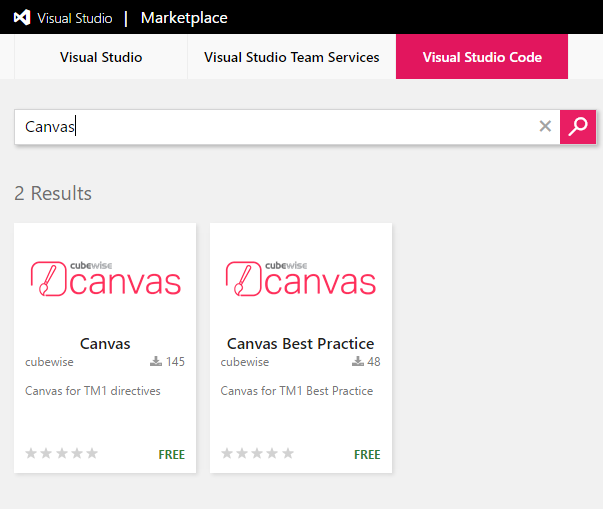
Task: Click the Visual Studio logo icon
Action: pyautogui.click(x=22, y=18)
